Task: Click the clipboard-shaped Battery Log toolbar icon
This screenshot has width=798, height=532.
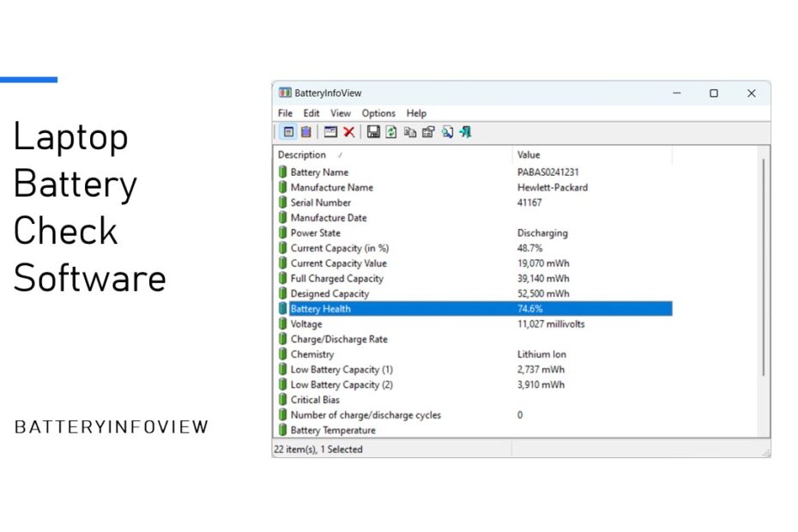Action: pos(305,132)
